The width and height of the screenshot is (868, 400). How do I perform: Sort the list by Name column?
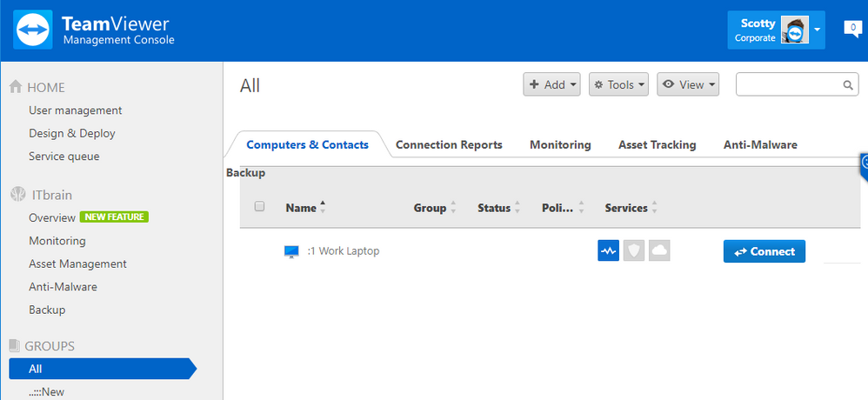(x=305, y=208)
